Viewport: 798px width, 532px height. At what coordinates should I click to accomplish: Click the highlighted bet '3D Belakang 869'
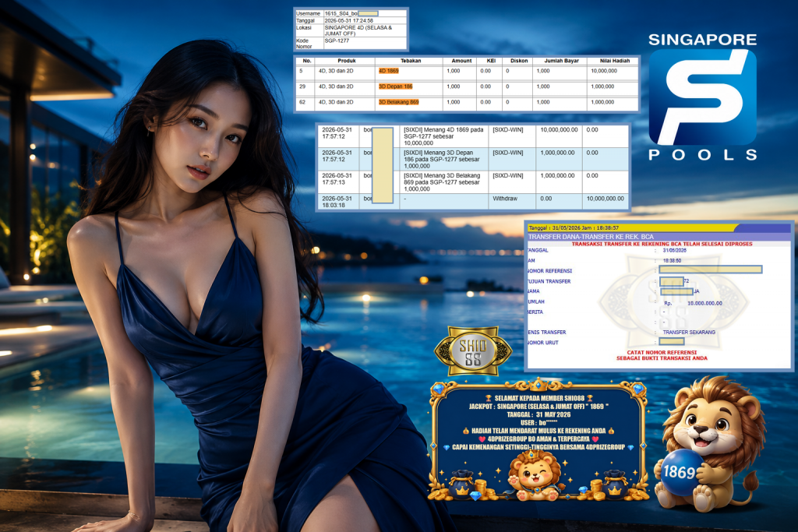coord(398,102)
